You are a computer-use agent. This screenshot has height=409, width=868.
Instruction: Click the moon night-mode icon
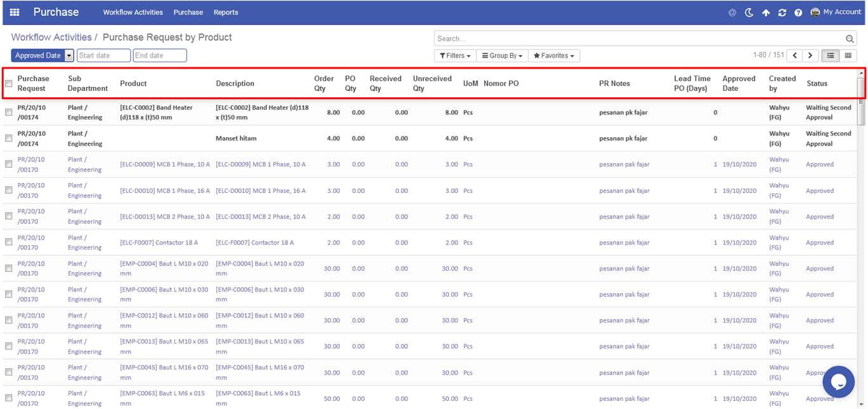point(749,13)
